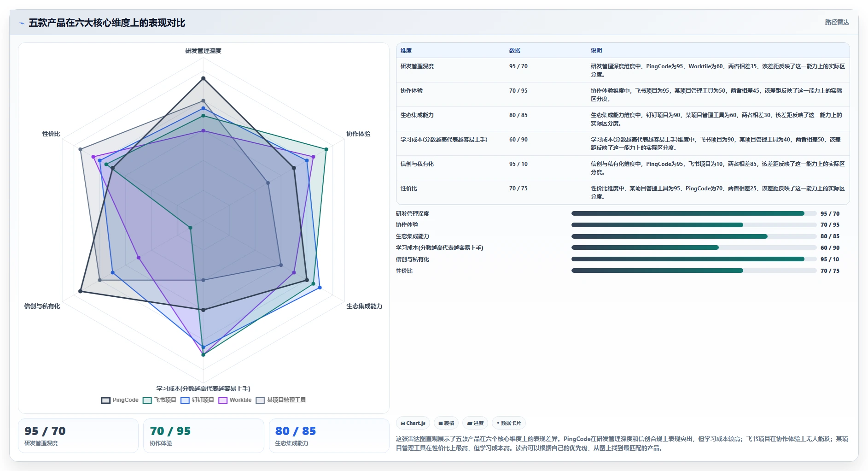Click the 性价比 label in progress list

(x=404, y=271)
